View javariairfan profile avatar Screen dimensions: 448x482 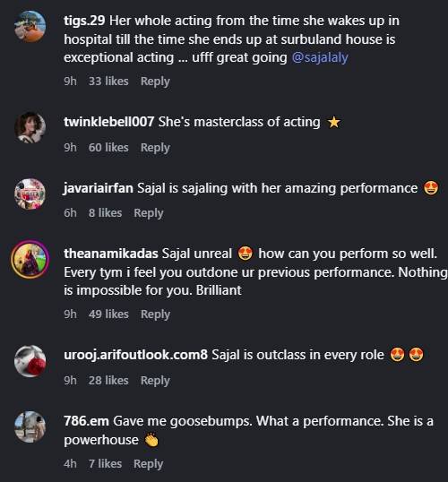pyautogui.click(x=30, y=194)
